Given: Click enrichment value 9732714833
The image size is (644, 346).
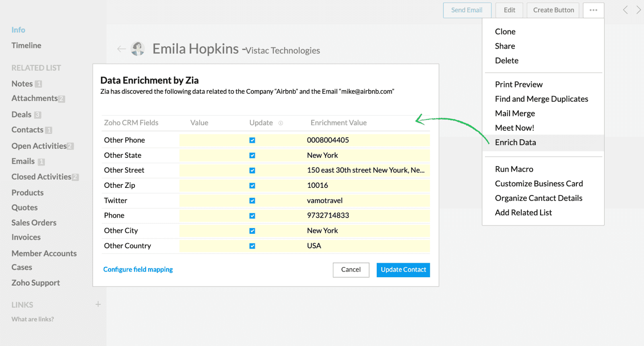Looking at the screenshot, I should coord(328,216).
